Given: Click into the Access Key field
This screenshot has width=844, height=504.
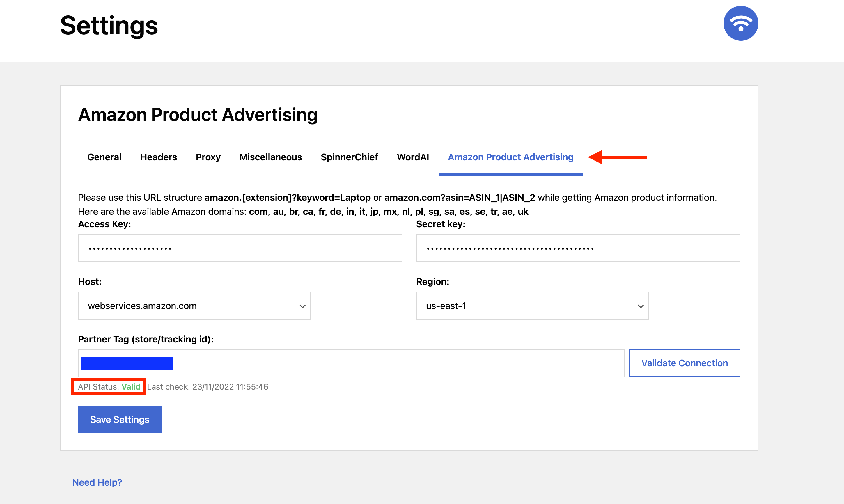Looking at the screenshot, I should (x=240, y=248).
